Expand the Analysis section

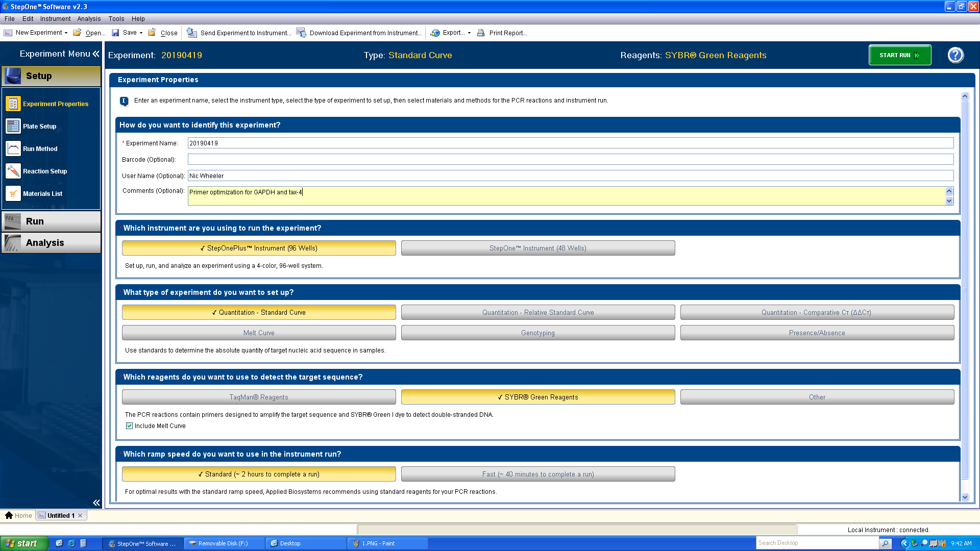pyautogui.click(x=51, y=243)
